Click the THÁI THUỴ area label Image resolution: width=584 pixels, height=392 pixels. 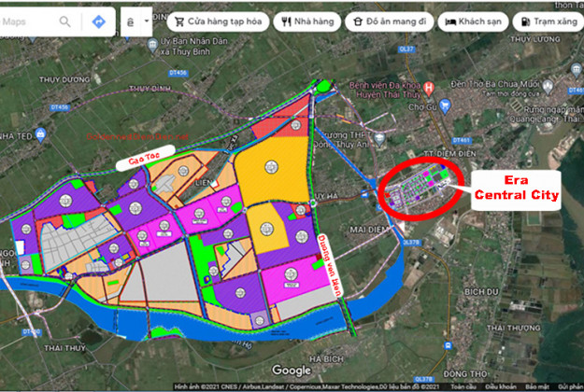tap(64, 348)
